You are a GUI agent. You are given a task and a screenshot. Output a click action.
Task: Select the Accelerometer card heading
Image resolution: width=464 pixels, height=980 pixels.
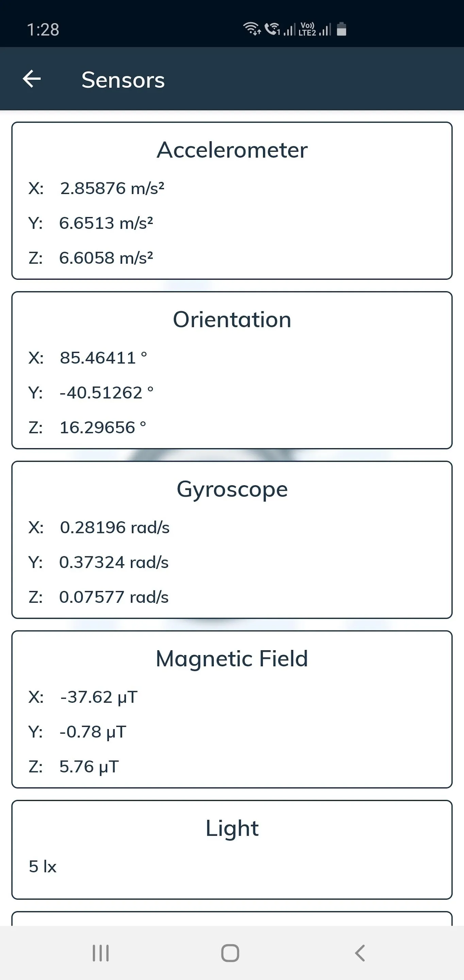pos(232,150)
